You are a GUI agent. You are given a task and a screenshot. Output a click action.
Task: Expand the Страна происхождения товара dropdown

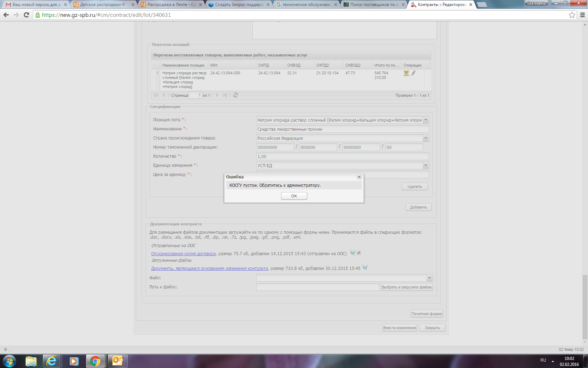[x=426, y=138]
